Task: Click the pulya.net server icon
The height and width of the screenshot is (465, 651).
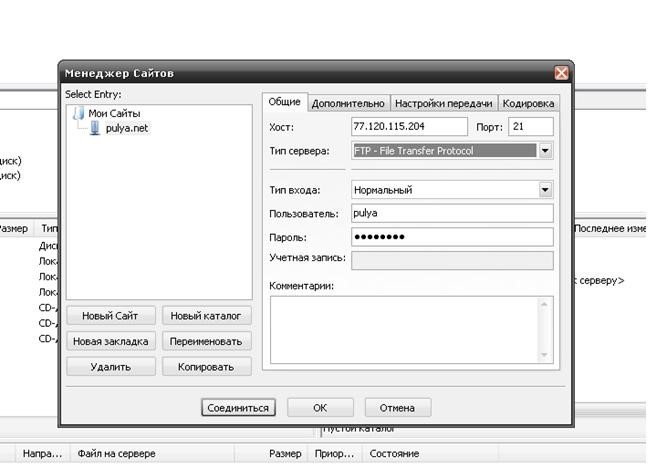Action: 95,128
